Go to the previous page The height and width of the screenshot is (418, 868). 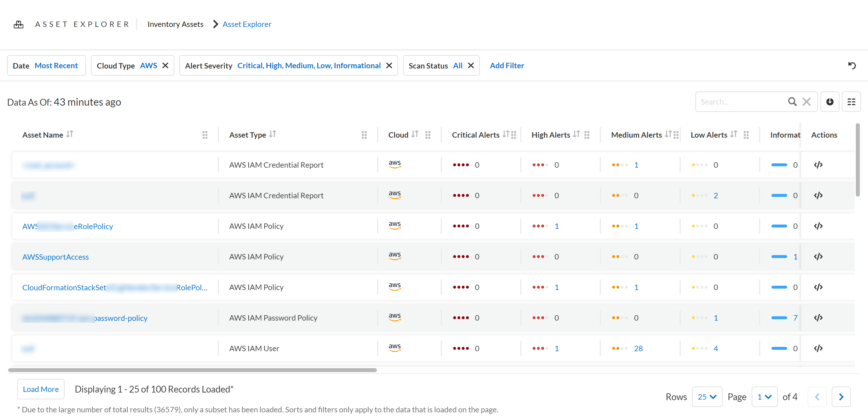tap(817, 397)
